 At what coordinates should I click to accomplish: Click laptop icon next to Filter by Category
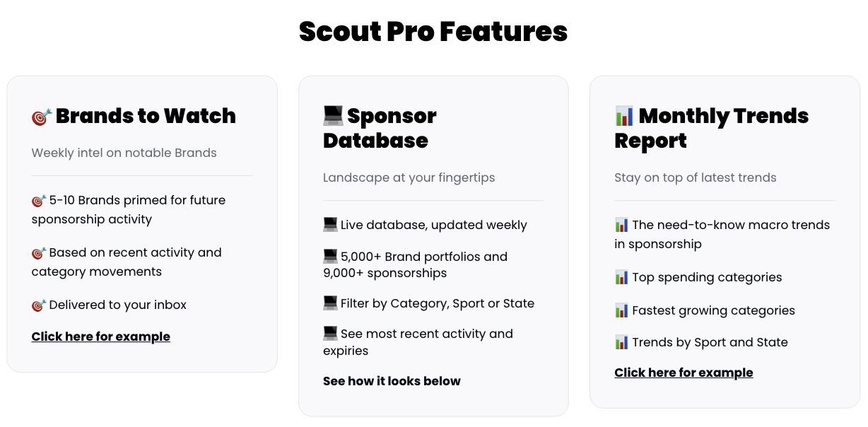coord(330,303)
